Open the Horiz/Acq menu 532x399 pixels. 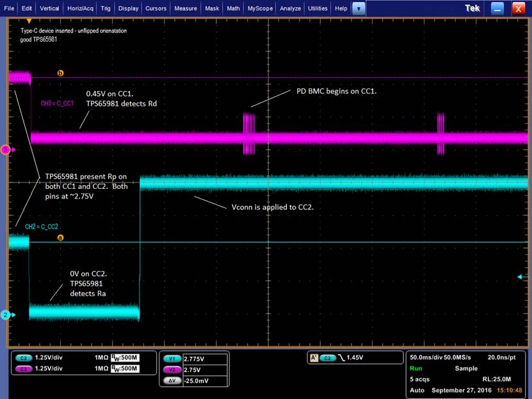point(80,8)
